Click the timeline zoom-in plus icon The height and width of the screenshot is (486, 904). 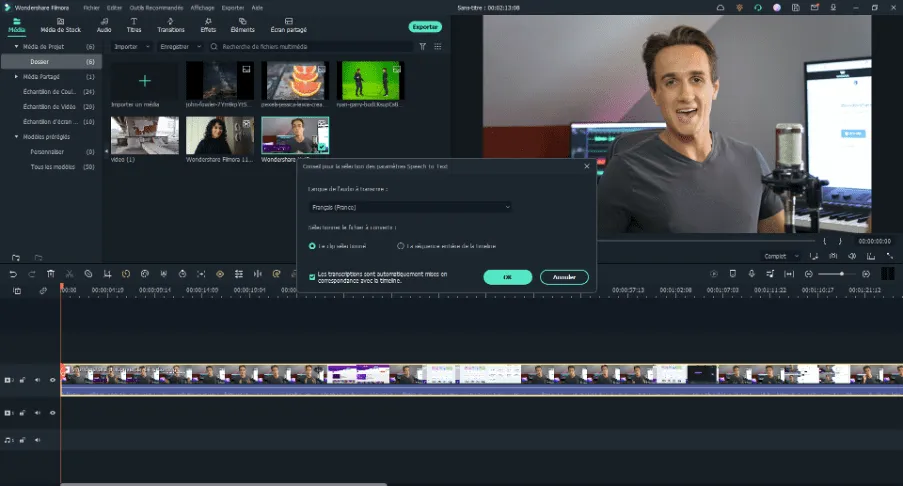(x=867, y=274)
